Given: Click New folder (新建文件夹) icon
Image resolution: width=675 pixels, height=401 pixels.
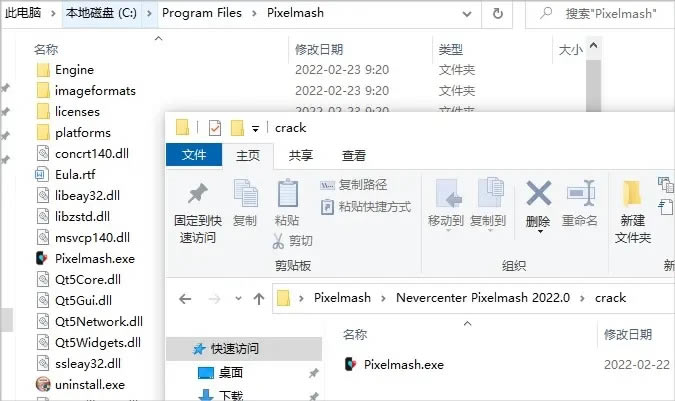Looking at the screenshot, I should coord(632,193).
